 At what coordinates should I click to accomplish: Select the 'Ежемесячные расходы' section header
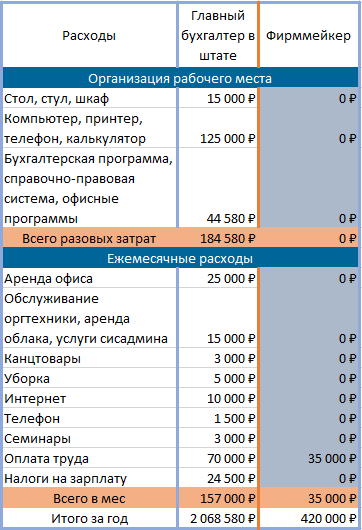click(180, 258)
